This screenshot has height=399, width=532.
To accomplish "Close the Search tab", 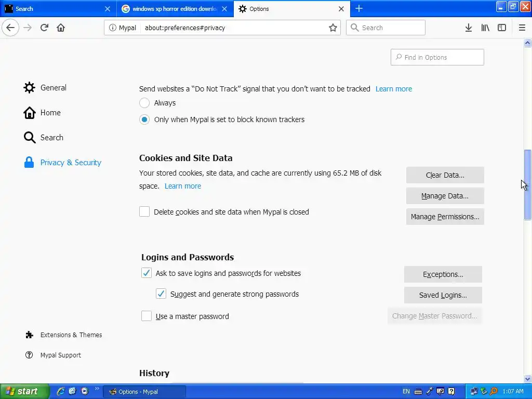I will (x=107, y=9).
